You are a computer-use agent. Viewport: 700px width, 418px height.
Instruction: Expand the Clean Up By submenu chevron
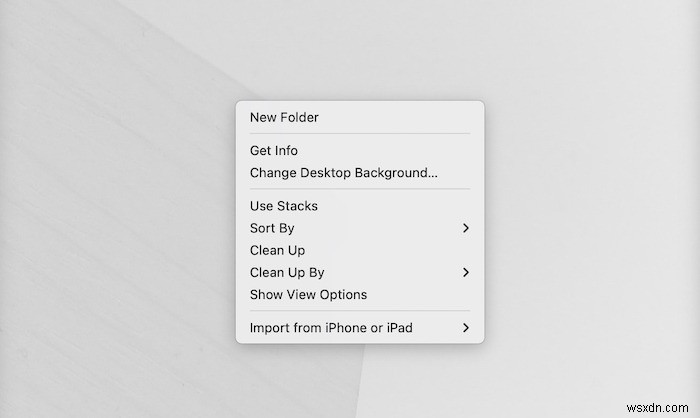466,272
